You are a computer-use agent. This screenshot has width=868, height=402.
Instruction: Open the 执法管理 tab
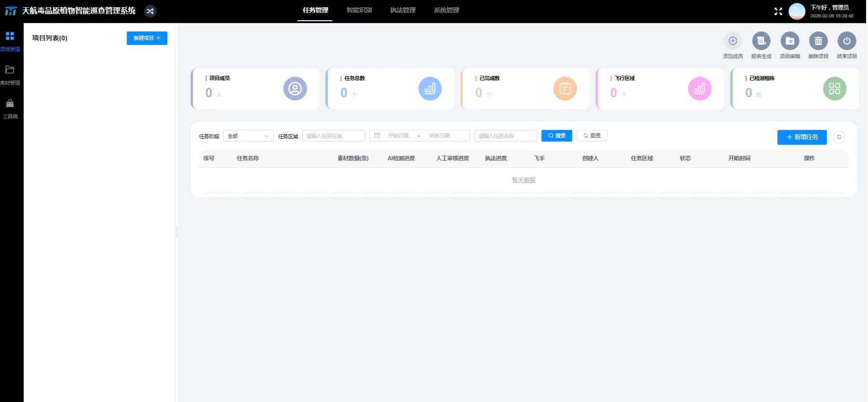click(x=403, y=10)
